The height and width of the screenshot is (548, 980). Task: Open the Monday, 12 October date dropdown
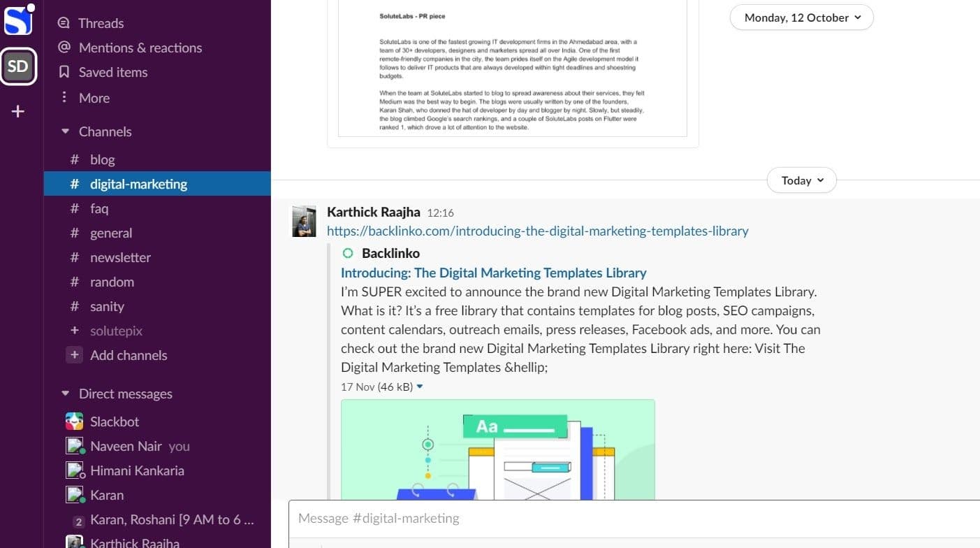tap(801, 17)
